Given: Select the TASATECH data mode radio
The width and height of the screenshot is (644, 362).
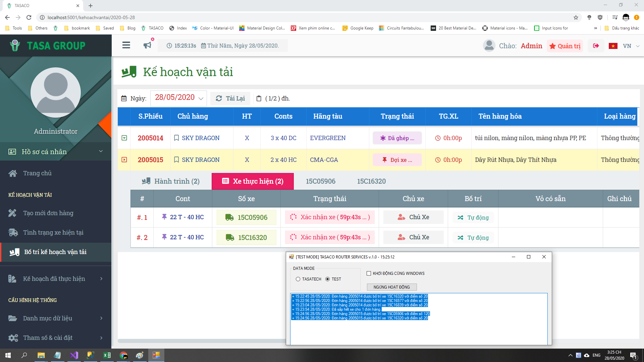Looking at the screenshot, I should point(298,279).
